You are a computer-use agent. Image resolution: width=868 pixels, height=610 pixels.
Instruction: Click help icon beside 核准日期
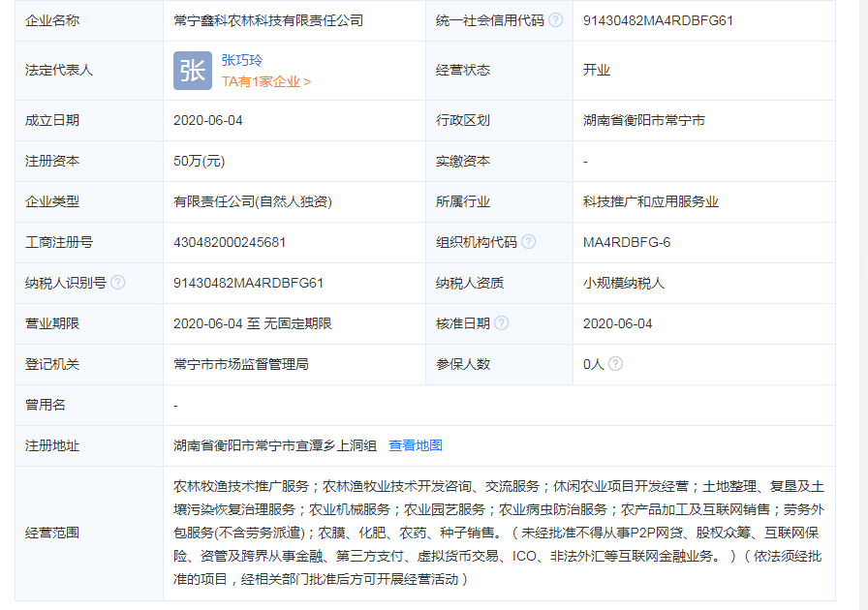(502, 323)
